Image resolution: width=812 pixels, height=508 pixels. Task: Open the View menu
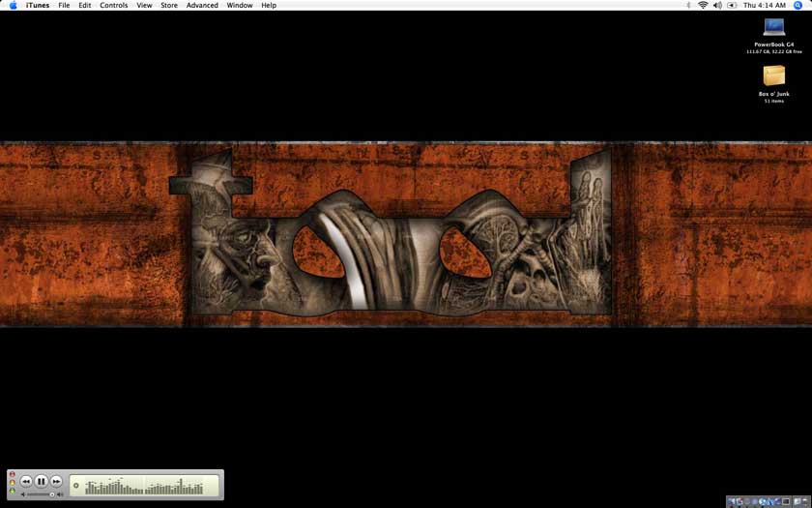click(x=144, y=5)
